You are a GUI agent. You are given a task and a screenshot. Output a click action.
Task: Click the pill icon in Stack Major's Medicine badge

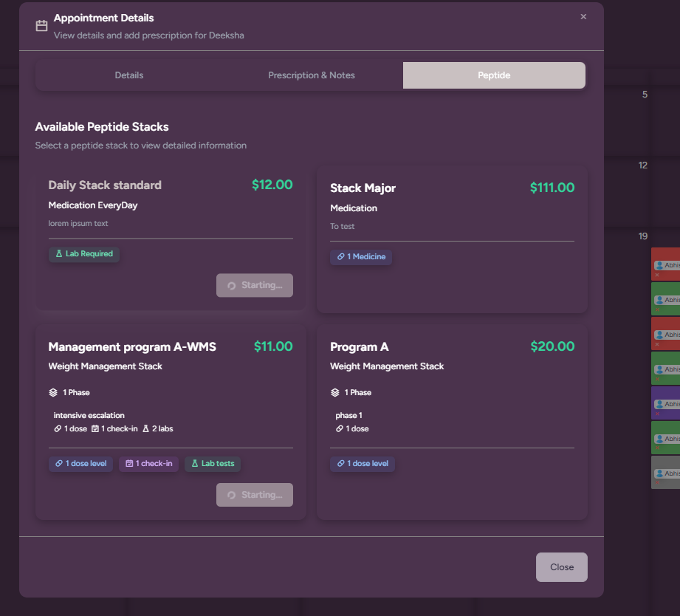pyautogui.click(x=340, y=257)
